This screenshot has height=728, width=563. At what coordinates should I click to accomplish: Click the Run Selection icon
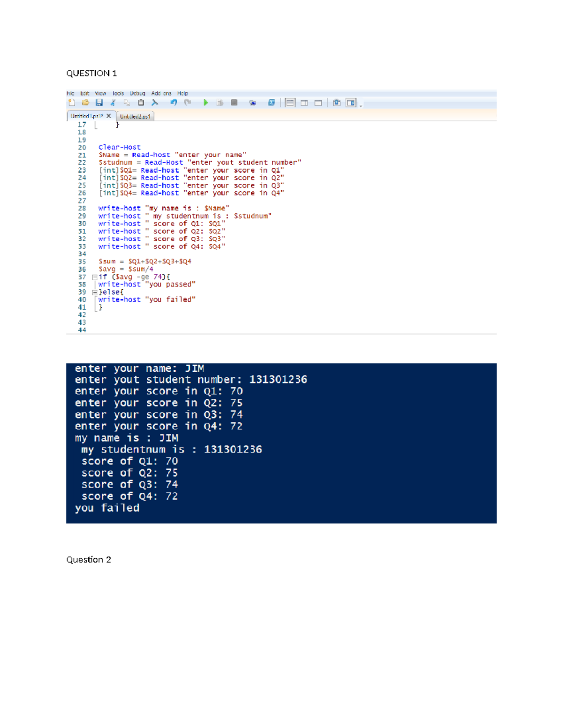click(220, 103)
